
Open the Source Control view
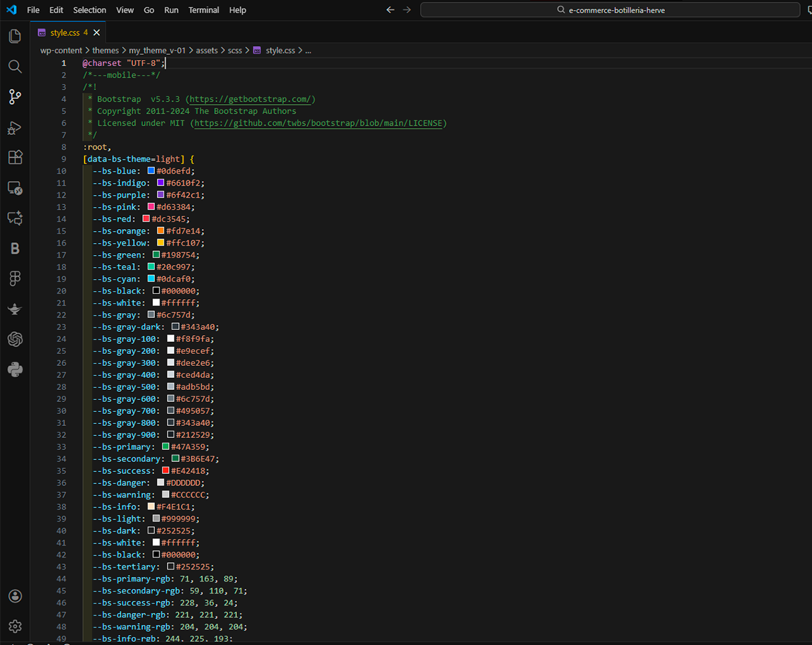[x=15, y=97]
